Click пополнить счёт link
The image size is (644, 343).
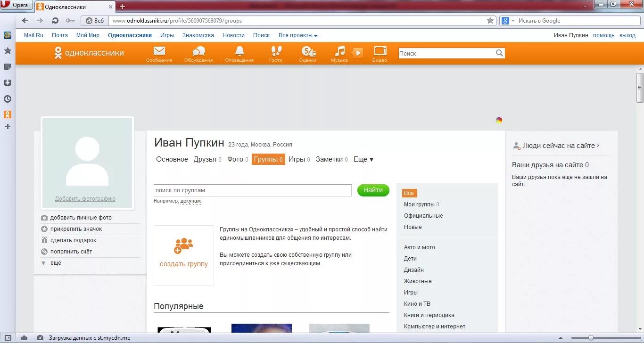pos(71,252)
